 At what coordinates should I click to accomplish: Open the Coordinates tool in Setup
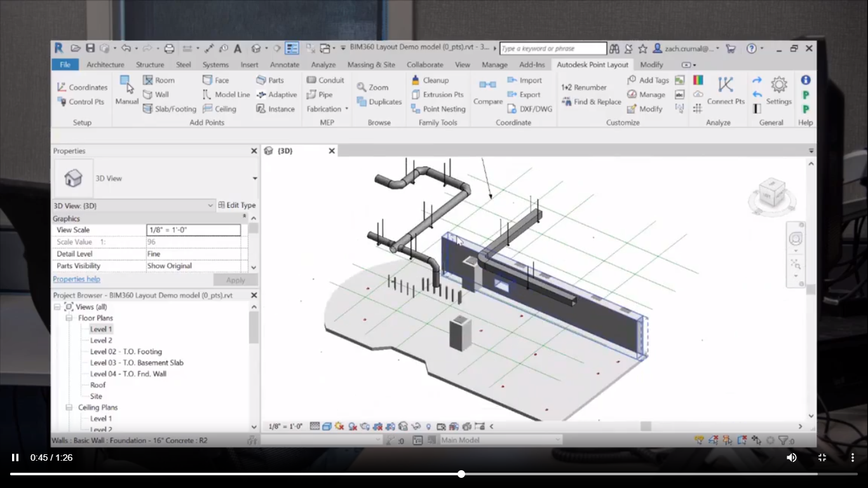tap(82, 87)
